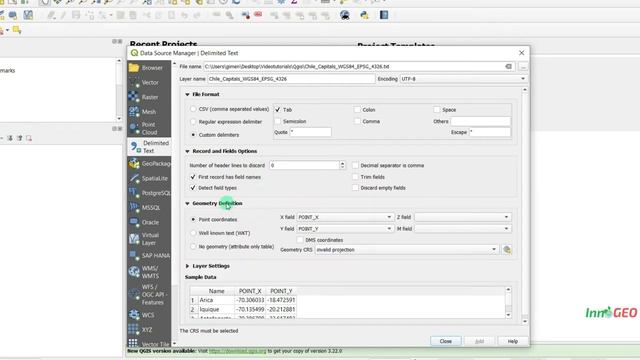The height and width of the screenshot is (360, 640).
Task: Click the PostgreSQL sidebar icon
Action: 134,193
